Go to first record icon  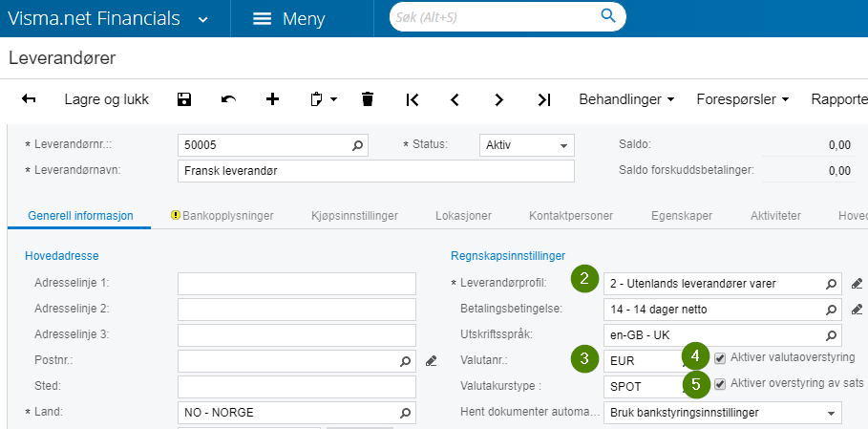tap(413, 99)
